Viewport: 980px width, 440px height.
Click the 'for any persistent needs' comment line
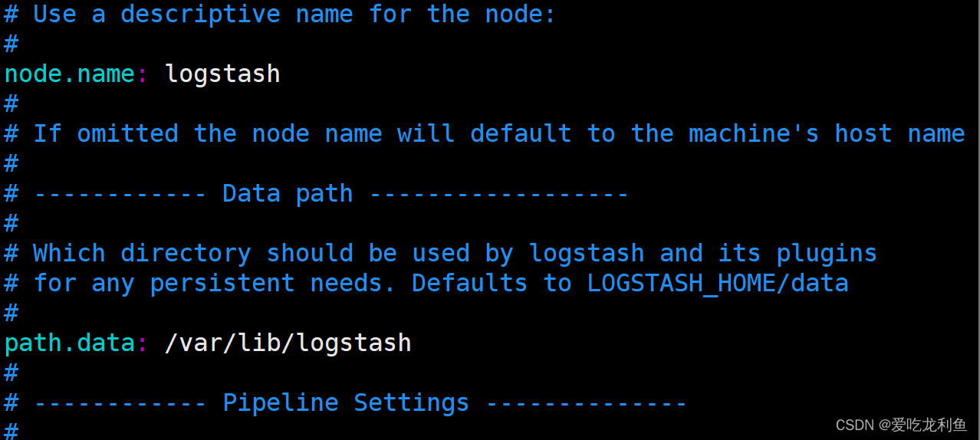(x=426, y=284)
